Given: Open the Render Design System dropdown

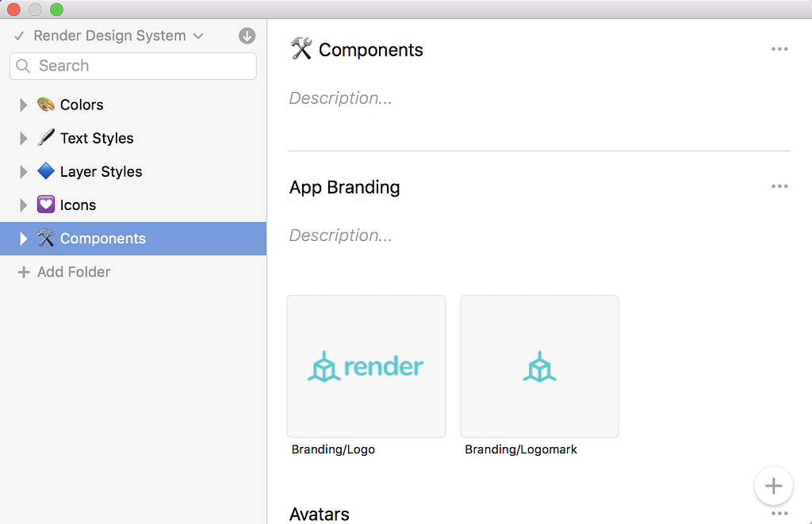Looking at the screenshot, I should pos(118,36).
